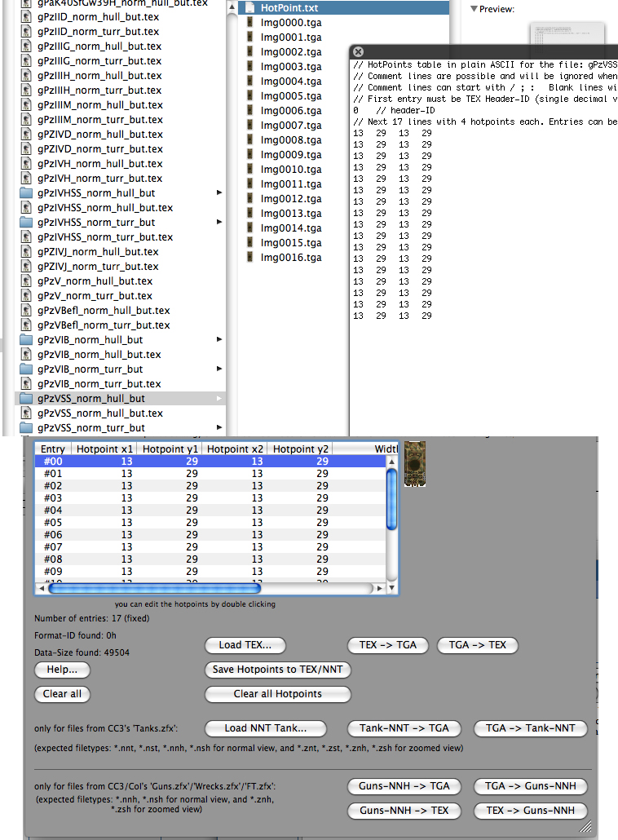This screenshot has height=840, width=618.
Task: Click the TGA -> TEX button
Action: point(478,645)
